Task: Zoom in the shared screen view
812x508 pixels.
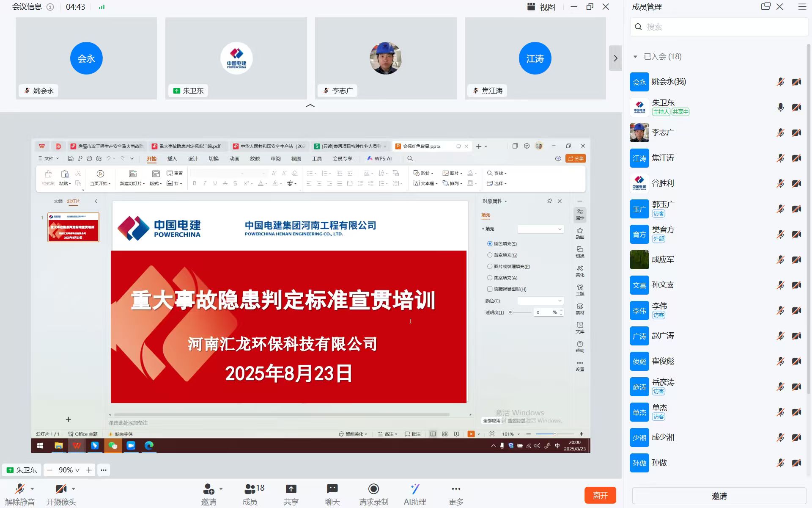Action: point(89,470)
